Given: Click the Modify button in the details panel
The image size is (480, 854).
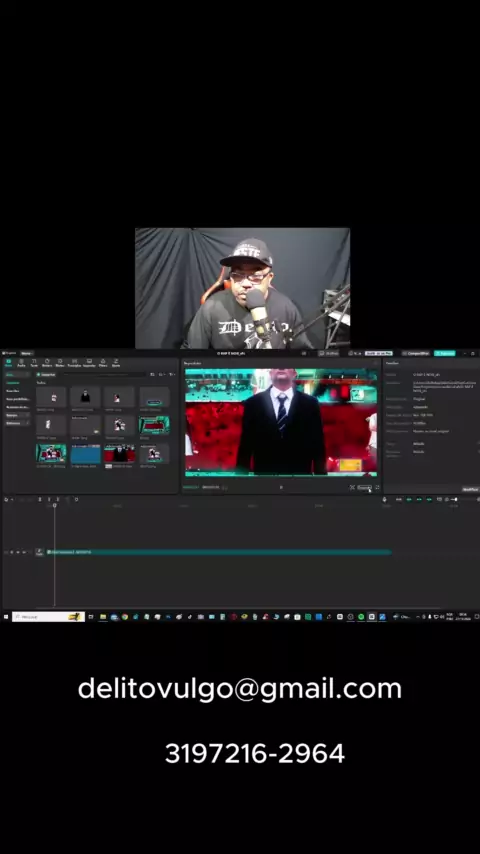Looking at the screenshot, I should coord(470,489).
